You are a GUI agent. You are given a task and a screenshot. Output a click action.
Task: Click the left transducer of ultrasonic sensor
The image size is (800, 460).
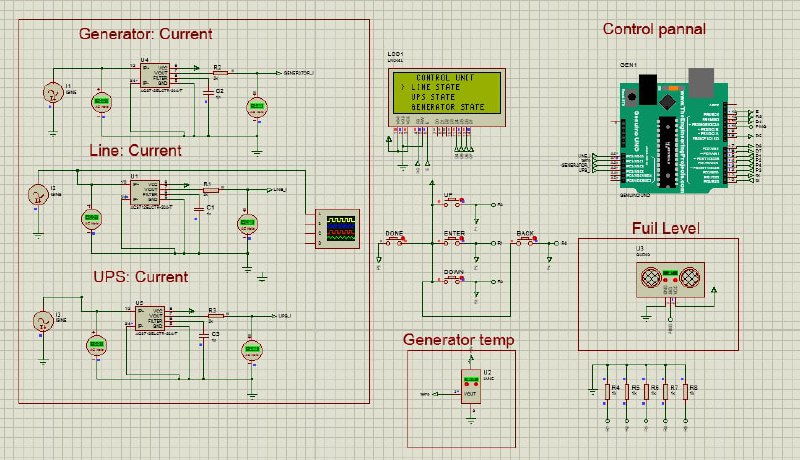click(651, 277)
